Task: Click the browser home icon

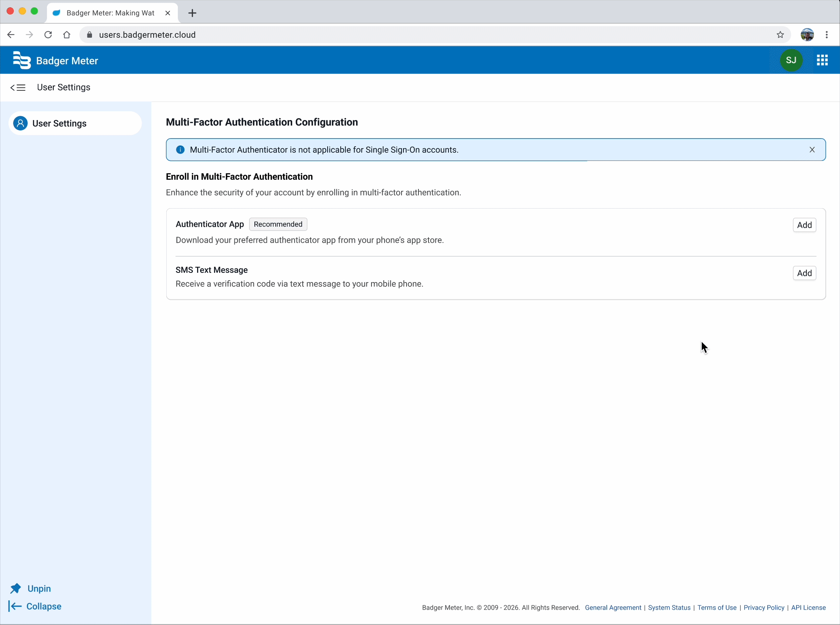Action: click(x=67, y=35)
